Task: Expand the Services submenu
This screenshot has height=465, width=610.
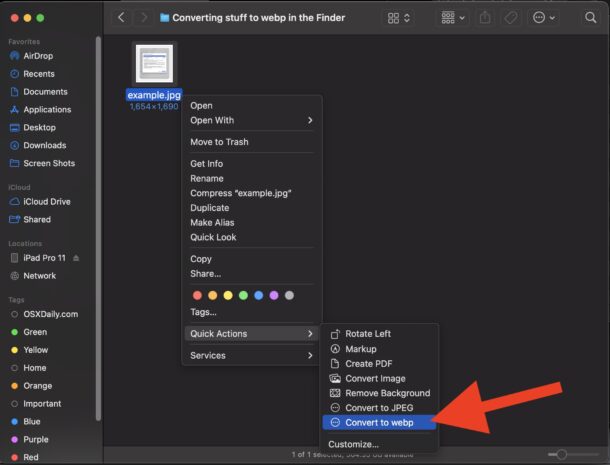Action: [251, 355]
